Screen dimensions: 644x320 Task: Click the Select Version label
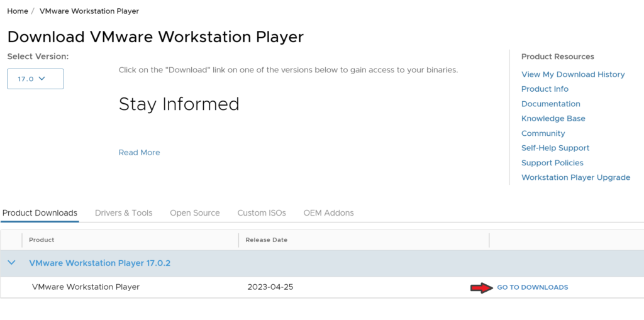click(x=38, y=57)
